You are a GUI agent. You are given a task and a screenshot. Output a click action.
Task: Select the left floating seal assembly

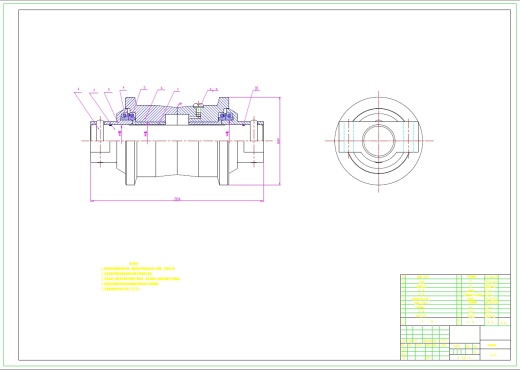[x=129, y=116]
